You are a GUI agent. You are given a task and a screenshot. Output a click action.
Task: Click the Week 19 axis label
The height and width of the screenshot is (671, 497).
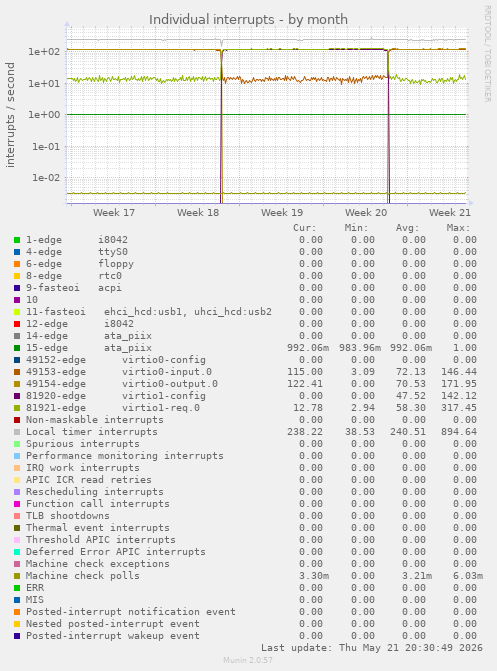282,213
